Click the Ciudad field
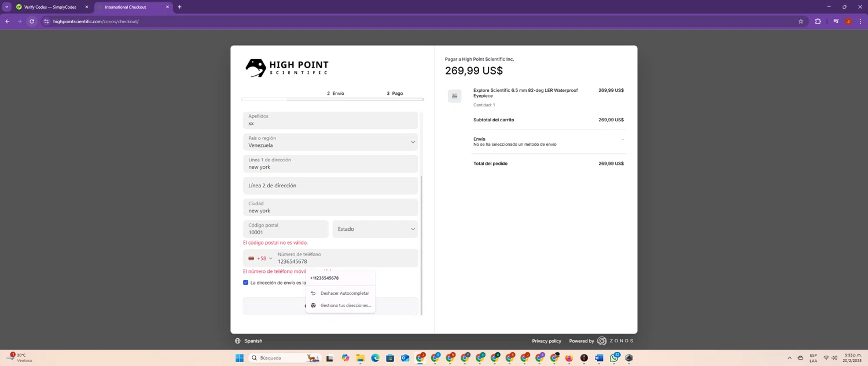The width and height of the screenshot is (868, 366). 330,207
